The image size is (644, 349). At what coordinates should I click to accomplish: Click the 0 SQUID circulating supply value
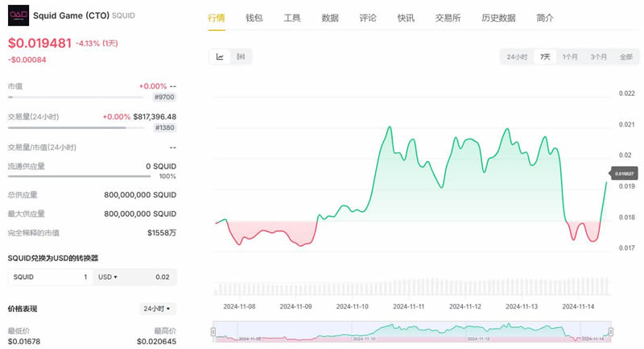click(161, 166)
